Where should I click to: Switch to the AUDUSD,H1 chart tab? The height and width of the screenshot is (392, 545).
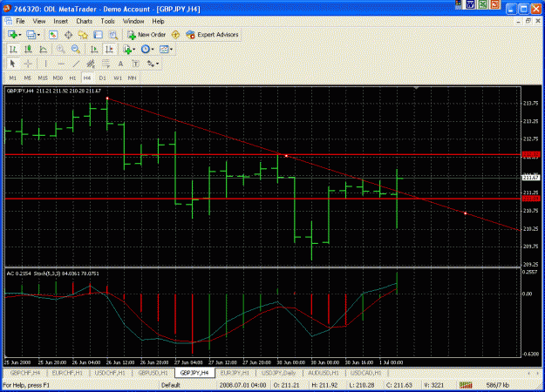pyautogui.click(x=324, y=373)
